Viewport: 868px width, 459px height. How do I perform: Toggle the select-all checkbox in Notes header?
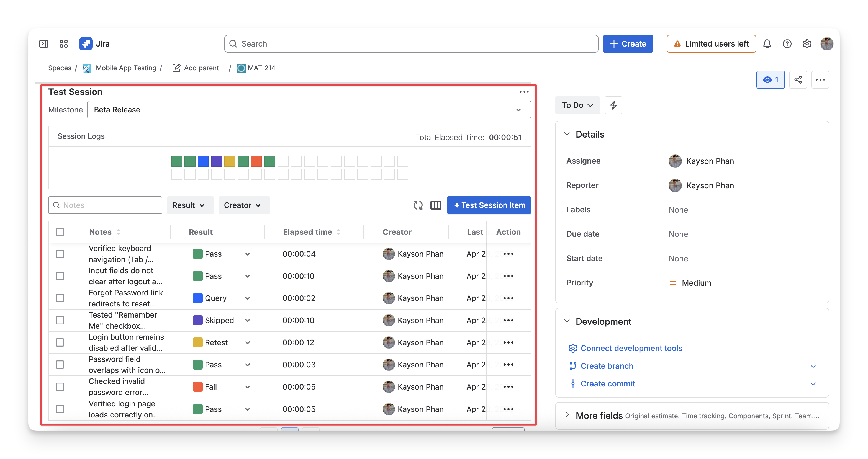click(x=60, y=232)
